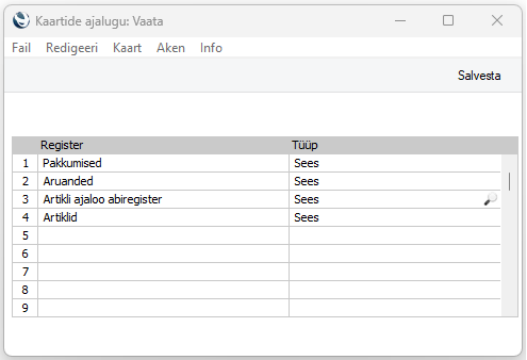527x360 pixels.
Task: Open the Aken menu
Action: pyautogui.click(x=171, y=48)
